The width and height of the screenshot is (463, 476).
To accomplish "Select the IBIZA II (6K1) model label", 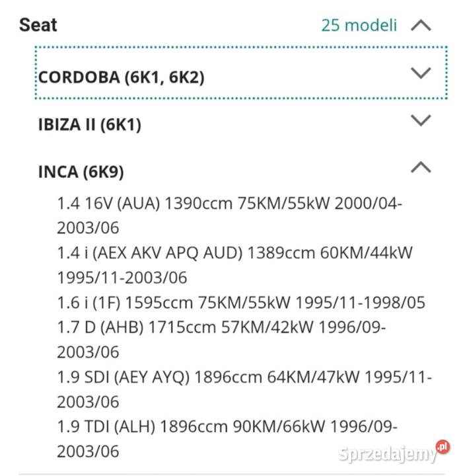I will click(90, 124).
